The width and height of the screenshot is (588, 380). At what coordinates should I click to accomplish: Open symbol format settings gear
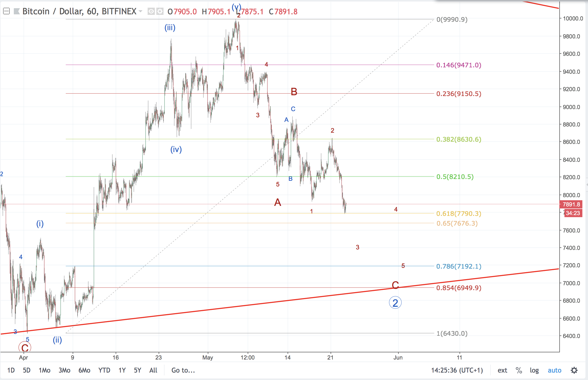tap(160, 11)
